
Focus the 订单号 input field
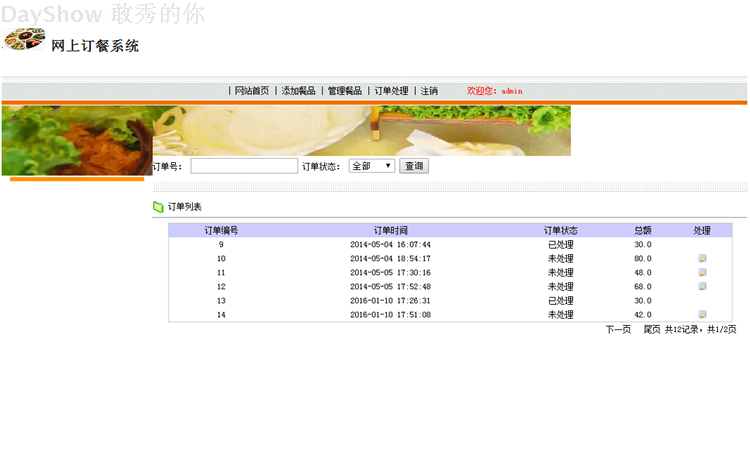244,166
